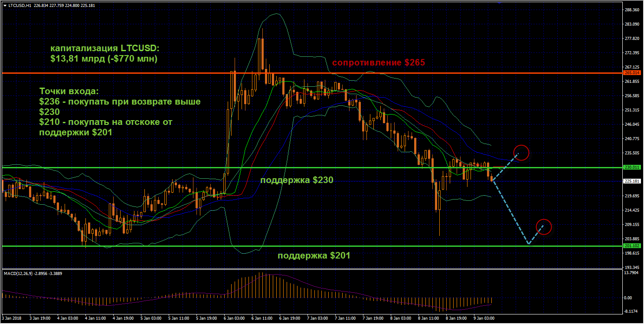
Task: Click the green 230.011 support price tag
Action: point(632,167)
